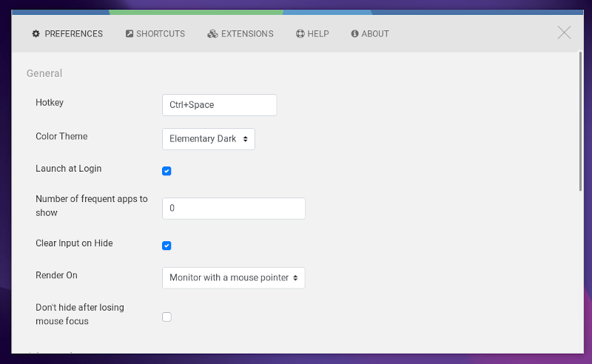Switch to the SHORTCUTS tab
This screenshot has height=364, width=592.
point(155,34)
